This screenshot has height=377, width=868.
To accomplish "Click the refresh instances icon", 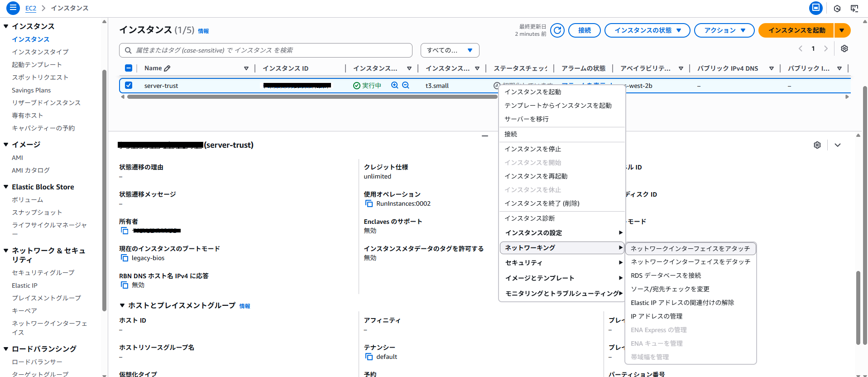I will (557, 30).
